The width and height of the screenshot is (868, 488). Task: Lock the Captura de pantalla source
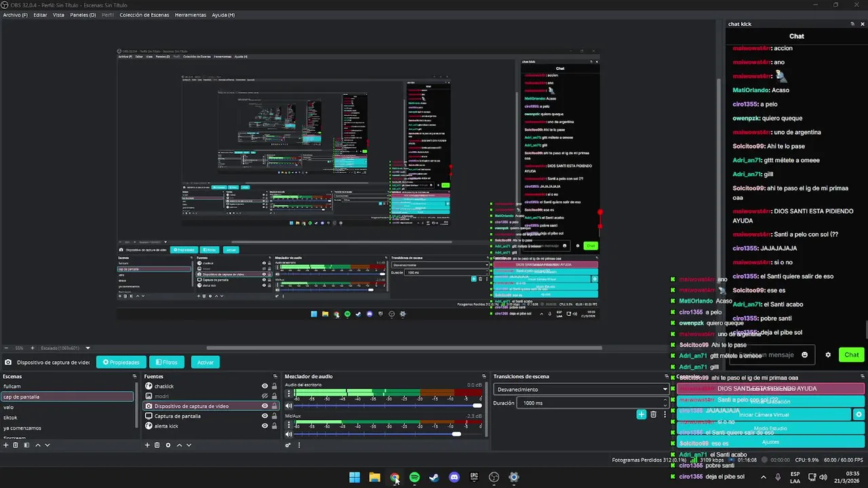pos(274,415)
